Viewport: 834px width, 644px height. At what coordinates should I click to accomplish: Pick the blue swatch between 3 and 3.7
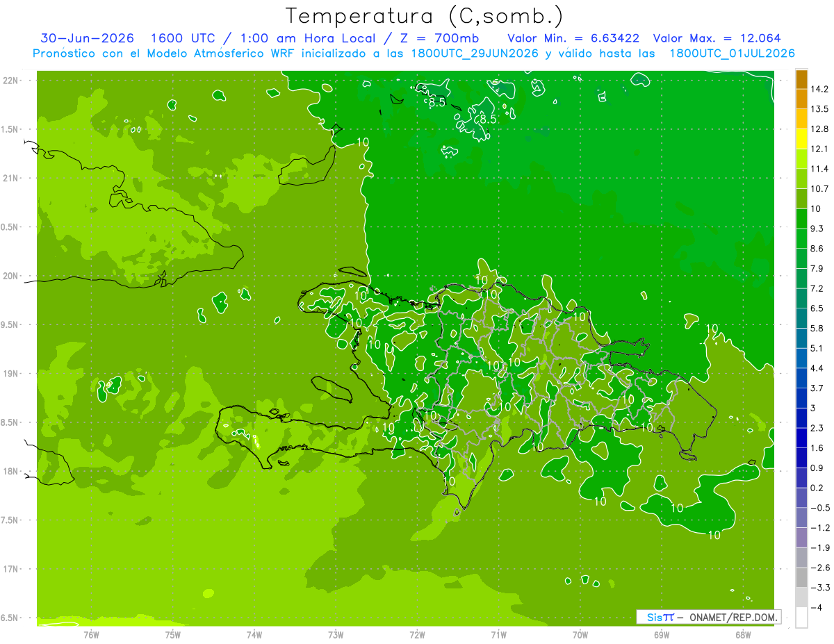click(801, 398)
